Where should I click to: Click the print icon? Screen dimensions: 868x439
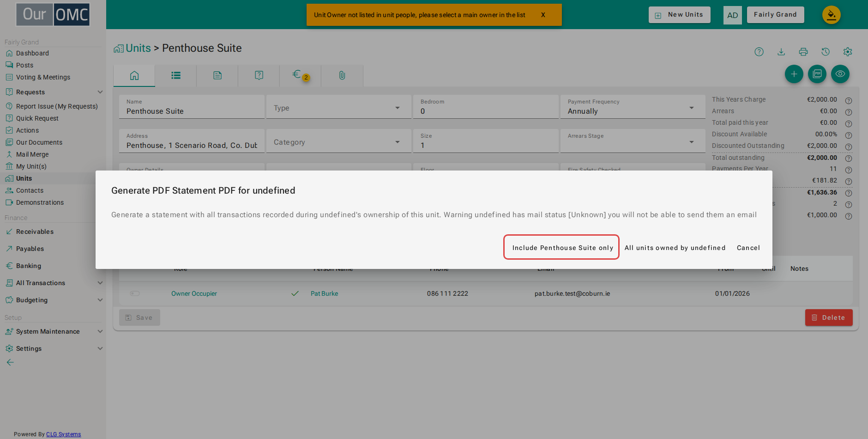pyautogui.click(x=803, y=52)
